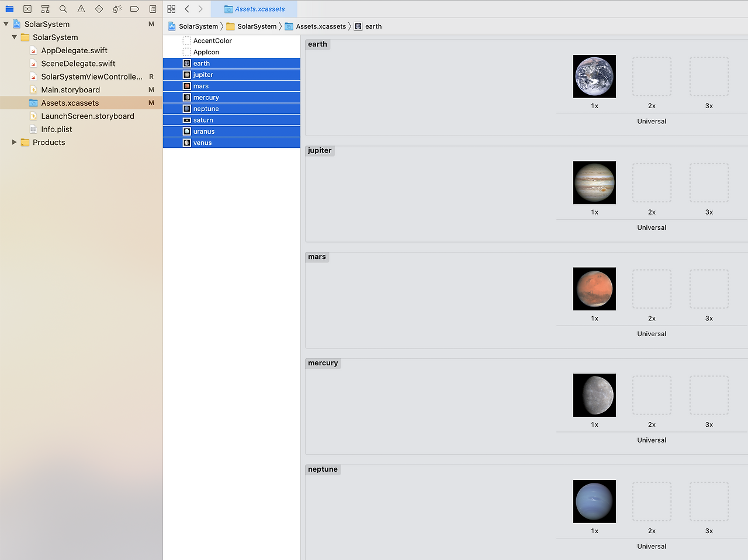Screen dimensions: 748x560
Task: Open the Debug navigator icon
Action: coord(117,9)
